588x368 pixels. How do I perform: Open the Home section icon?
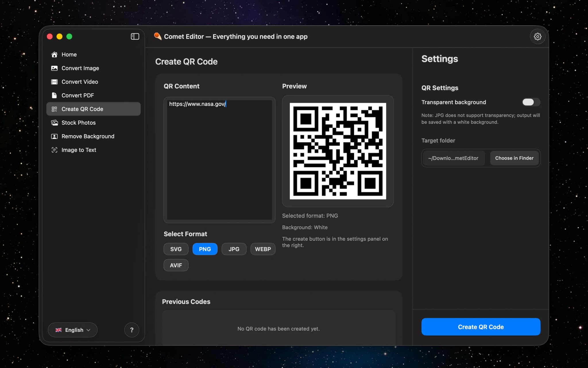pyautogui.click(x=55, y=54)
